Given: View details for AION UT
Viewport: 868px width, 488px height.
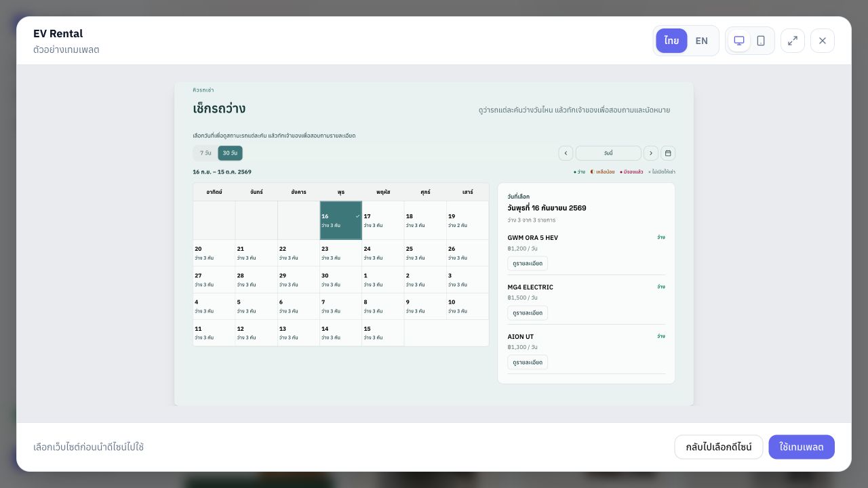Looking at the screenshot, I should pyautogui.click(x=528, y=363).
